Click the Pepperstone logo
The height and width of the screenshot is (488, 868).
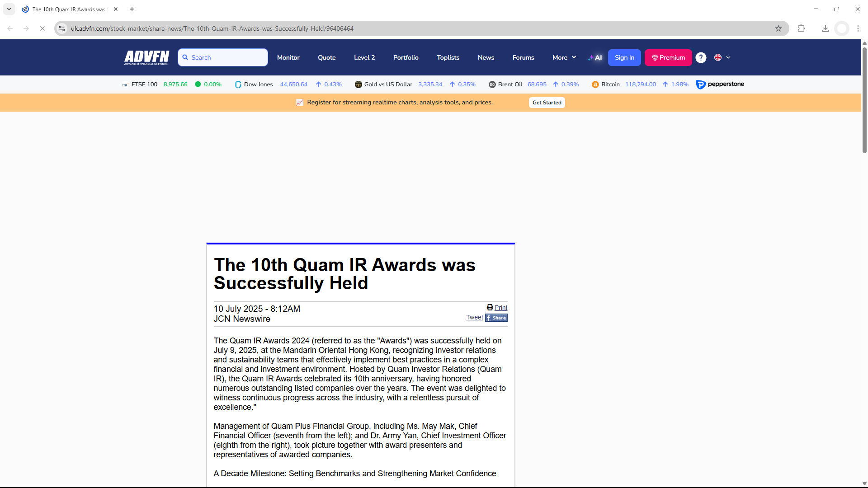(x=720, y=84)
